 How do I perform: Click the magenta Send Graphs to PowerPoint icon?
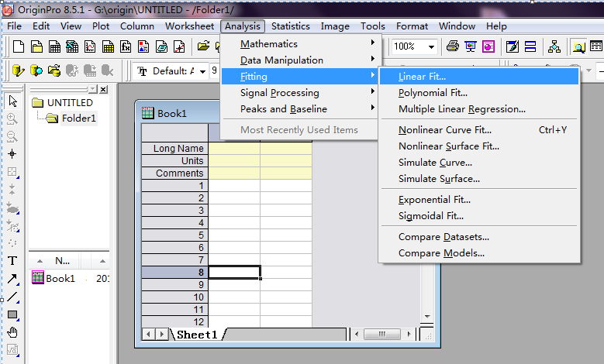pyautogui.click(x=488, y=46)
